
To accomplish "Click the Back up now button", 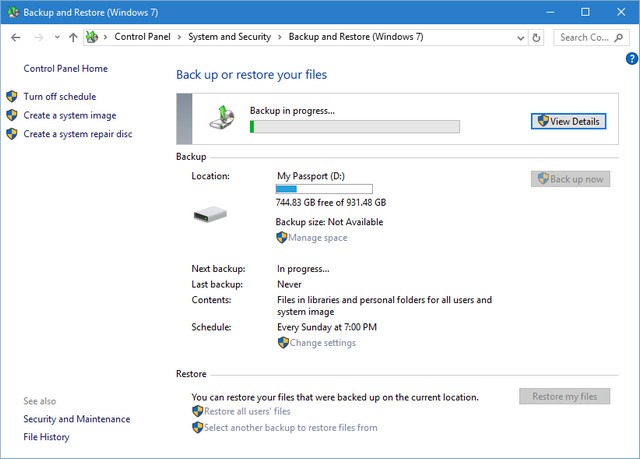I will pyautogui.click(x=571, y=179).
